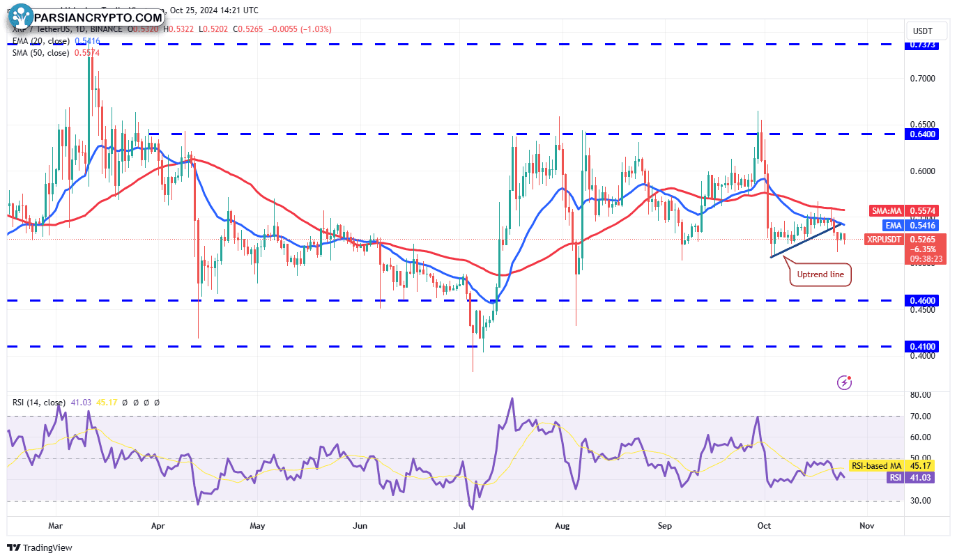Click the Nov label on time axis
The image size is (957, 560).
pos(866,527)
